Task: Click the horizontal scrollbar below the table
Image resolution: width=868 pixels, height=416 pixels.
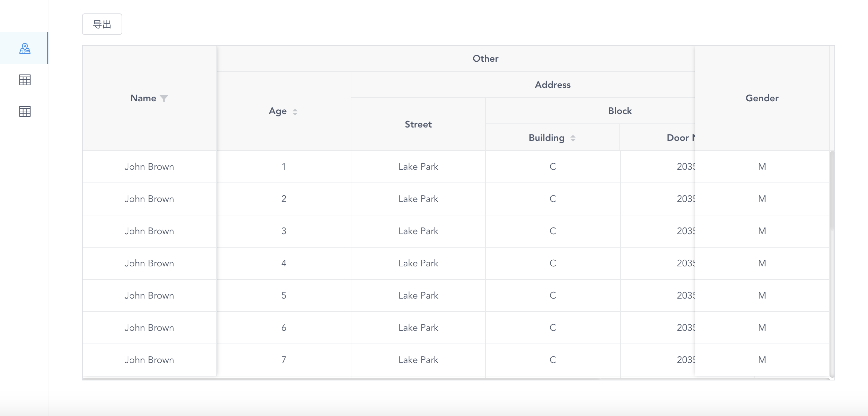Action: [340, 379]
